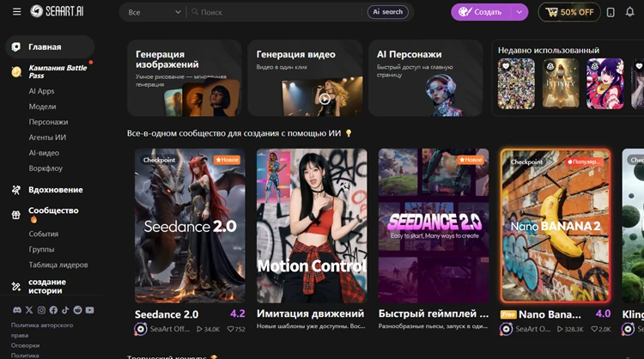Open AI Персонажи card

[x=426, y=78]
